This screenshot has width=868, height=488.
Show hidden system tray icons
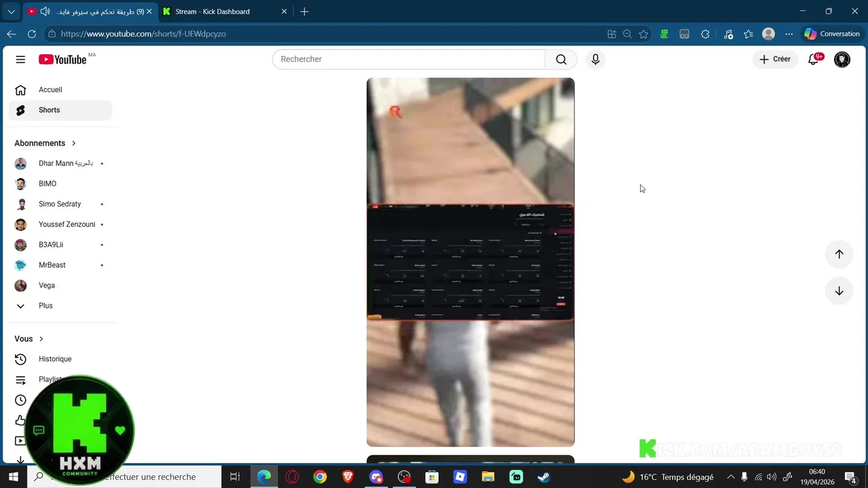(730, 476)
